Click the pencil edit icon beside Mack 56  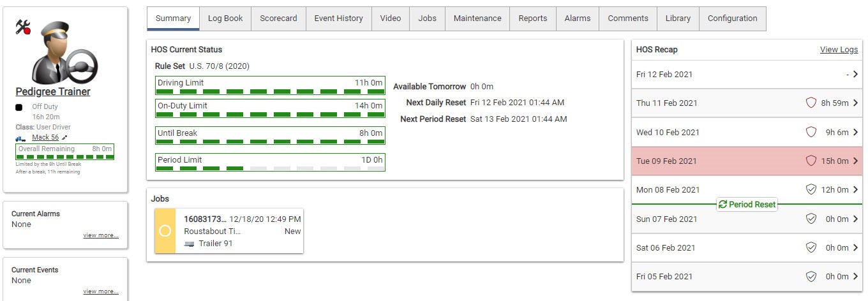[64, 137]
